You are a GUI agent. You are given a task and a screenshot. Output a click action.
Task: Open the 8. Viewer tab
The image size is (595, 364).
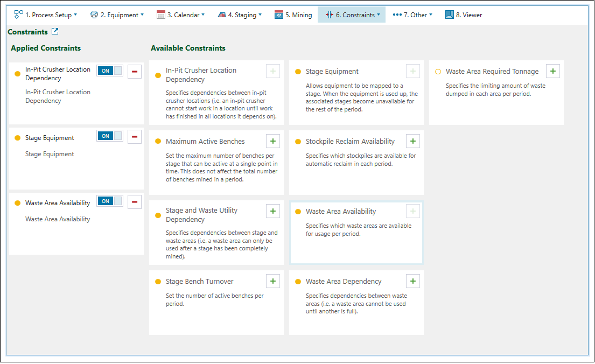(x=464, y=15)
